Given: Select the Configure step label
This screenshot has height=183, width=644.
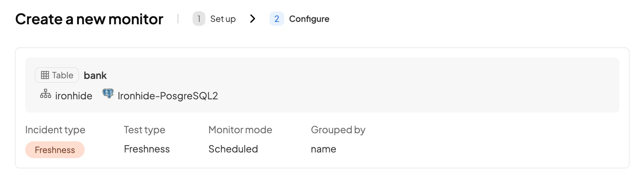Looking at the screenshot, I should 309,19.
